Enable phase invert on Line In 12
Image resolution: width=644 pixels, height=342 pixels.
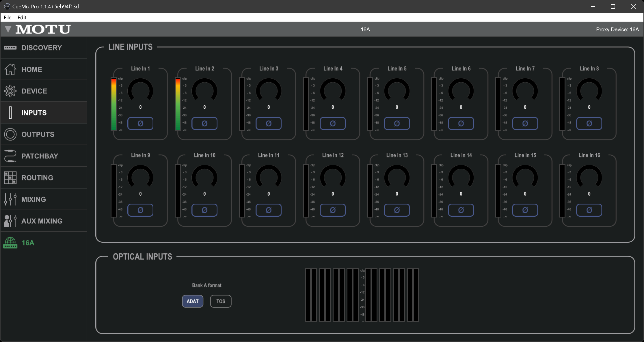(x=333, y=210)
